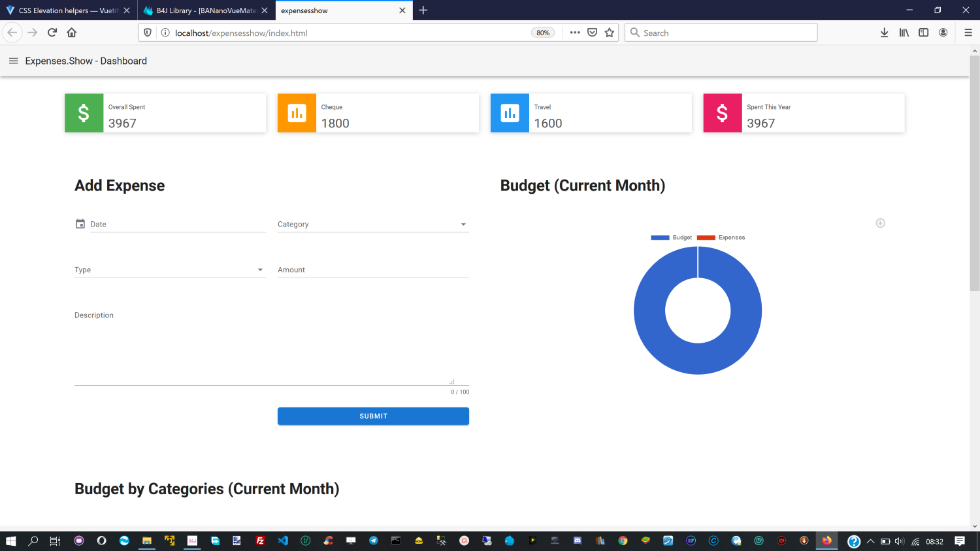Click the taskbar clock showing 08:32
Viewport: 980px width, 551px height.
pyautogui.click(x=934, y=541)
